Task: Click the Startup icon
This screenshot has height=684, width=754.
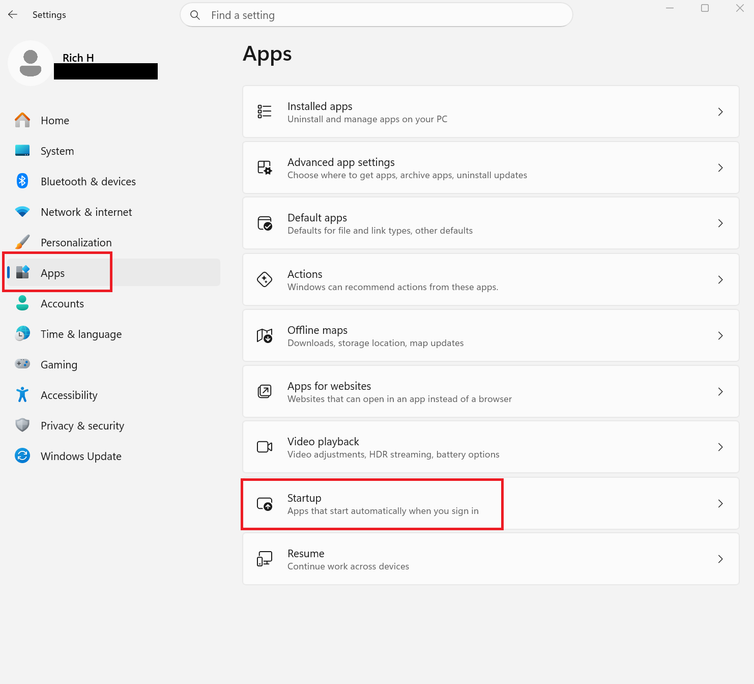Action: (264, 504)
